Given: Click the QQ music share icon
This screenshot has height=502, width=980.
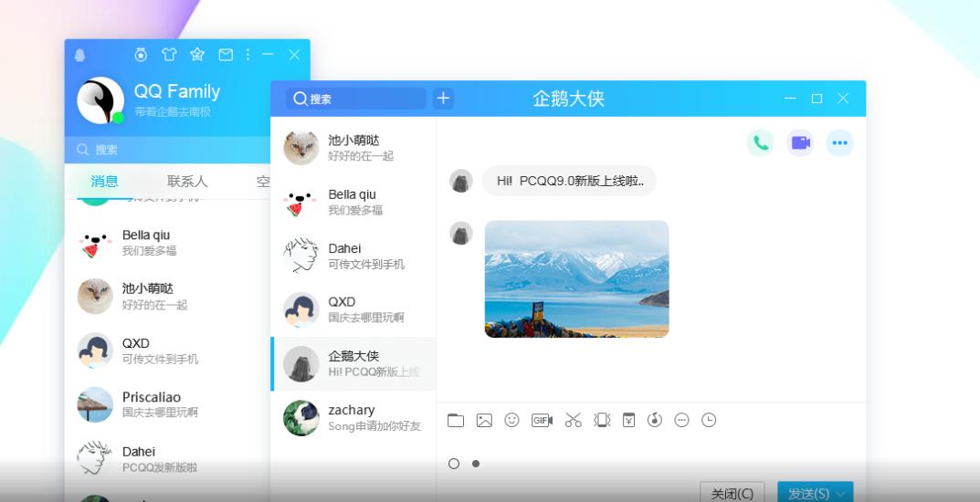Looking at the screenshot, I should click(654, 420).
